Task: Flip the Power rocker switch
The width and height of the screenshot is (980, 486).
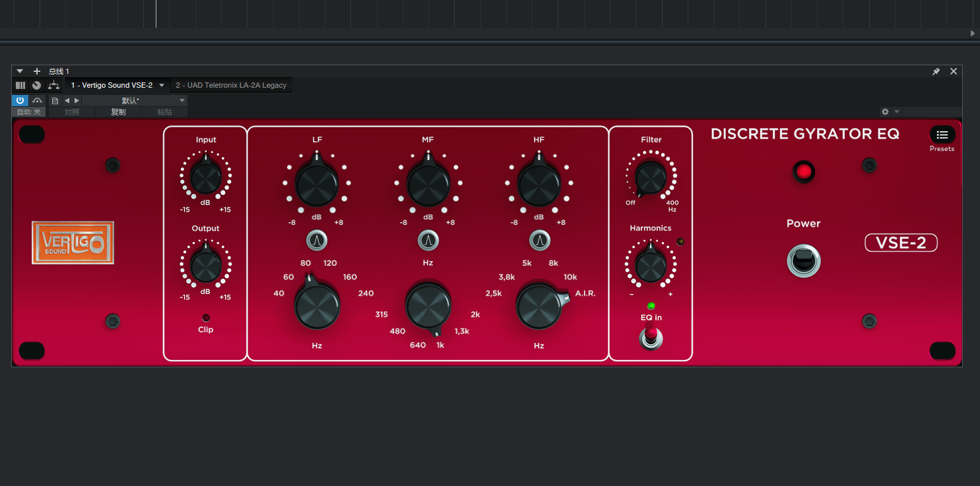Action: [x=804, y=260]
